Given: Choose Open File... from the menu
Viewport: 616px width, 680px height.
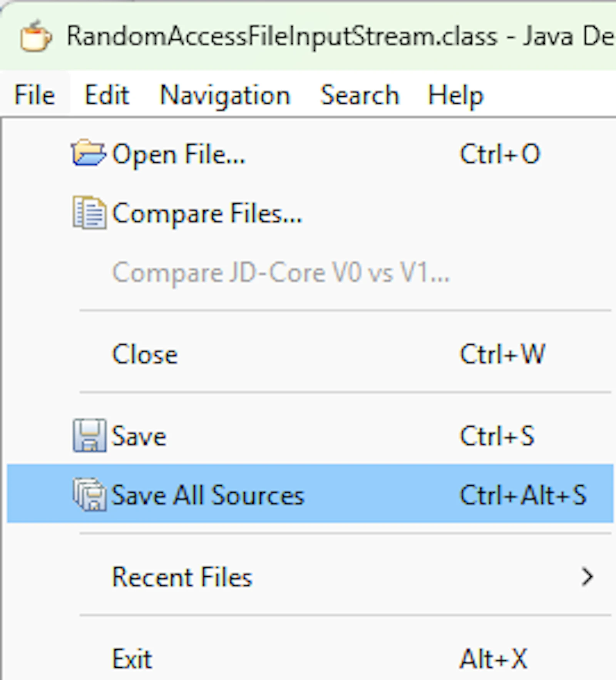Looking at the screenshot, I should [x=310, y=154].
